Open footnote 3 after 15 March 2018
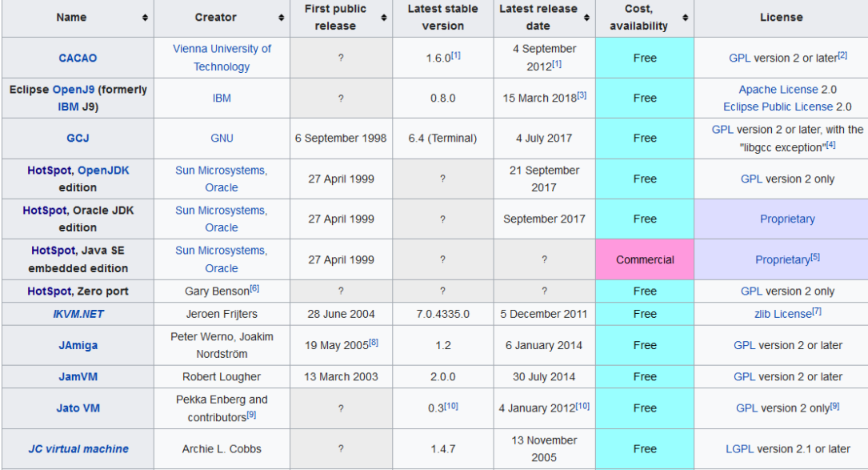The width and height of the screenshot is (868, 470). pos(582,94)
